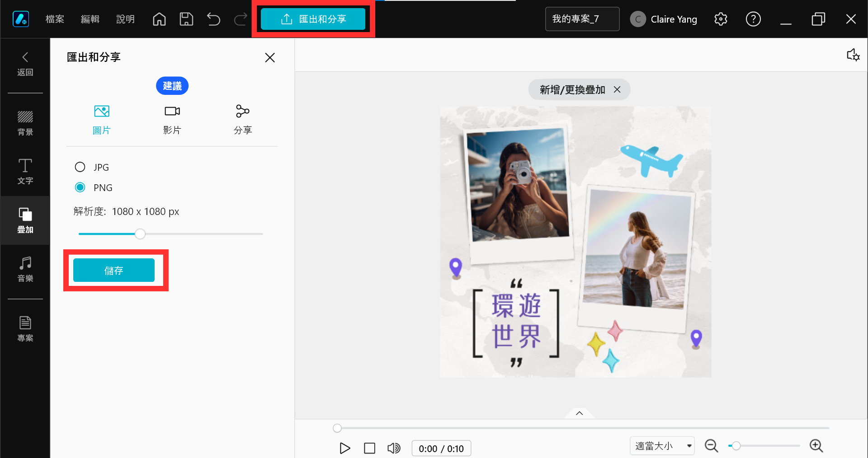Mute audio with the speaker icon
This screenshot has height=458, width=868.
point(394,448)
